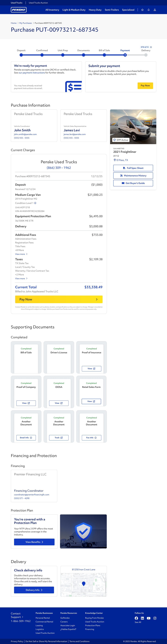
Task: Click Delivery Info button
Action: [x=34, y=590]
